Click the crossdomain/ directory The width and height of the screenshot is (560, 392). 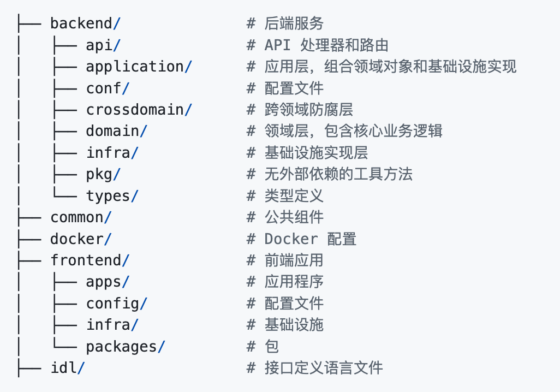139,110
